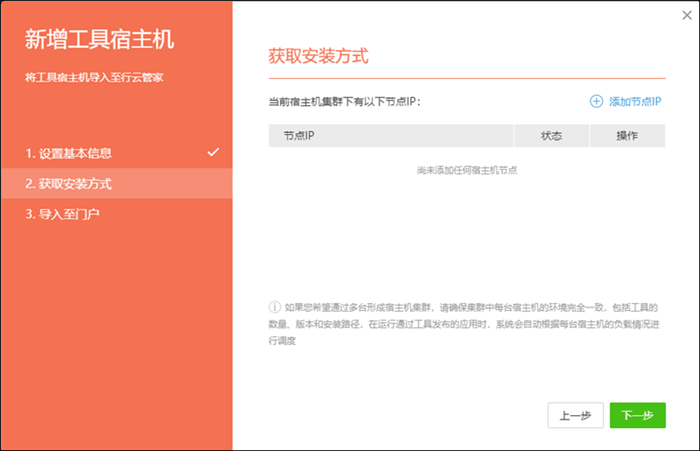This screenshot has height=451, width=700.
Task: Click the empty message 尚未添加任何宿主机节点
Action: 466,171
